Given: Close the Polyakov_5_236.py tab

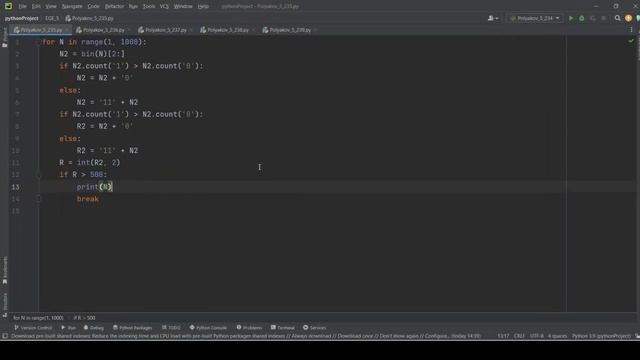Looking at the screenshot, I should pyautogui.click(x=129, y=30).
